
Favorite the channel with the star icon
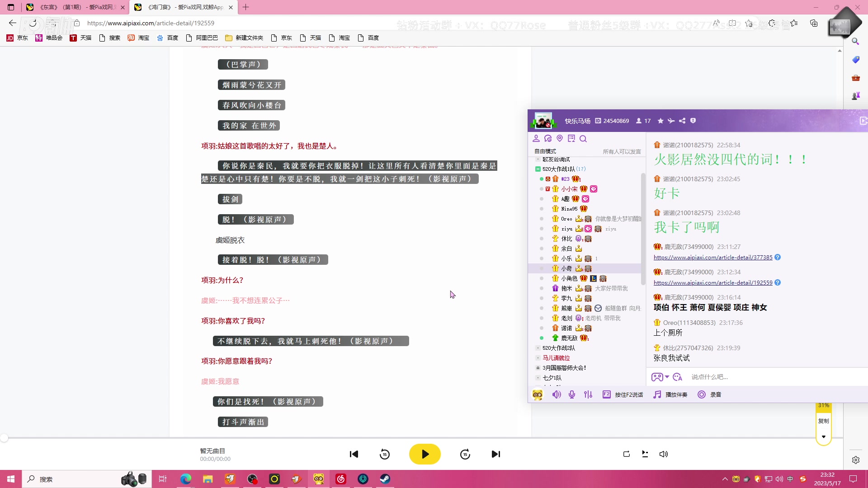point(660,121)
